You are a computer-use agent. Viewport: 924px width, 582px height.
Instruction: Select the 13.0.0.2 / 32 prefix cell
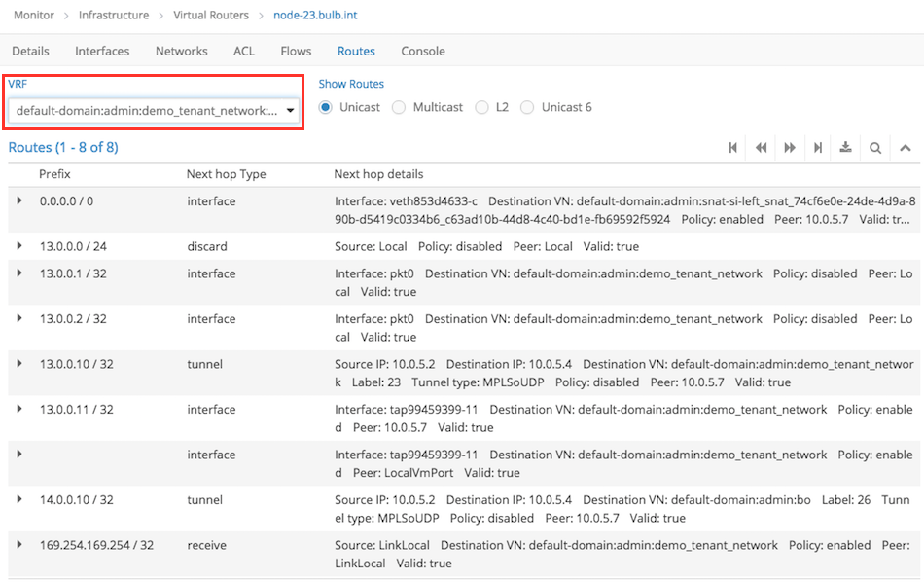click(73, 319)
